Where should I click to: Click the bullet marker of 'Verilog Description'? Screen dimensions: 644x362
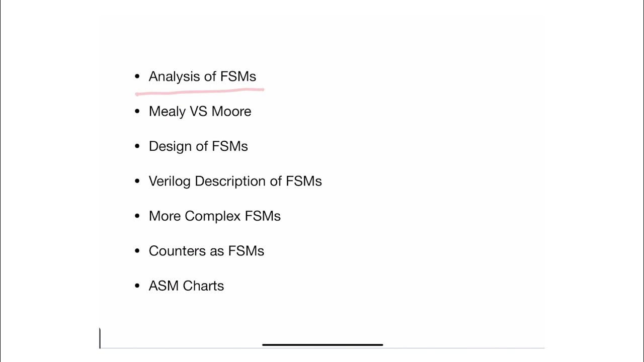[x=137, y=181]
